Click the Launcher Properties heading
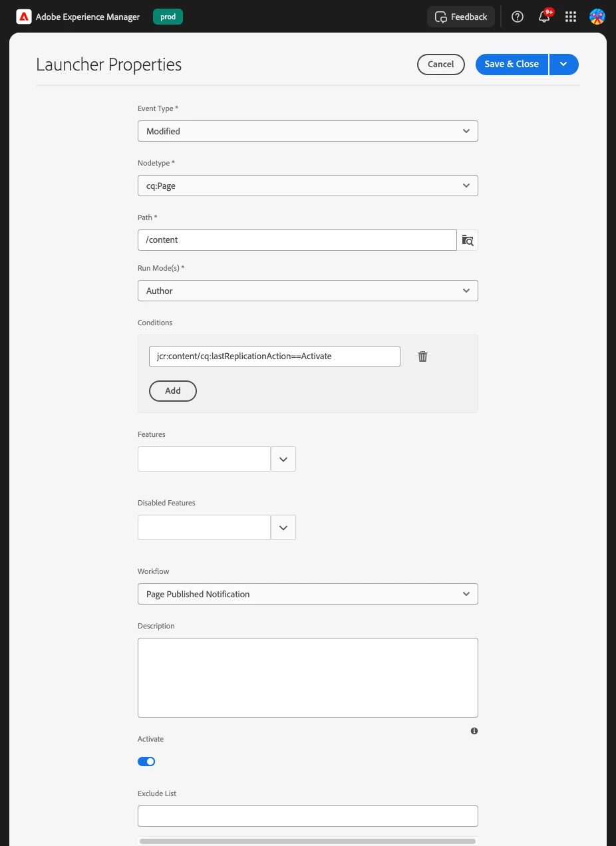The image size is (616, 846). [109, 65]
